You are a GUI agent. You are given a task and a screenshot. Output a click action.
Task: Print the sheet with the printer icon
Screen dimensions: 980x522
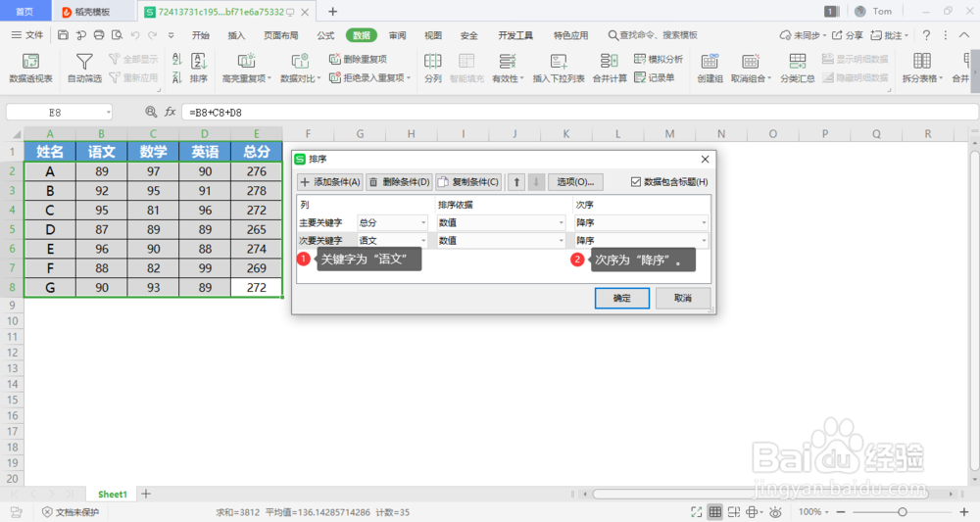pyautogui.click(x=99, y=35)
